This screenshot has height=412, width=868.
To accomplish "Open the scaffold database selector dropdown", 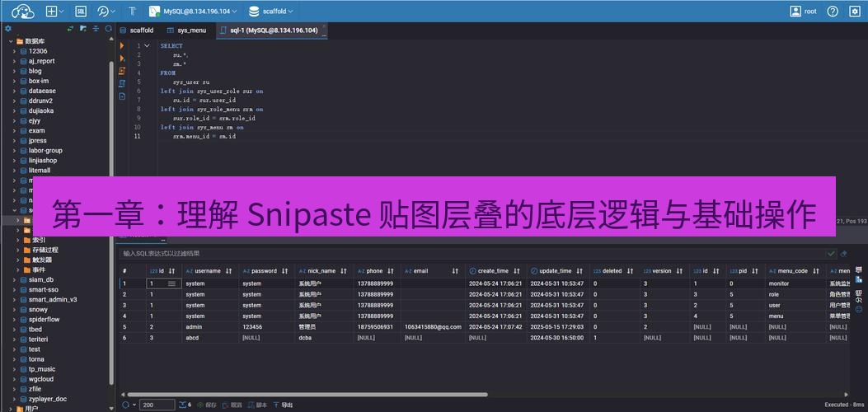I will (270, 11).
